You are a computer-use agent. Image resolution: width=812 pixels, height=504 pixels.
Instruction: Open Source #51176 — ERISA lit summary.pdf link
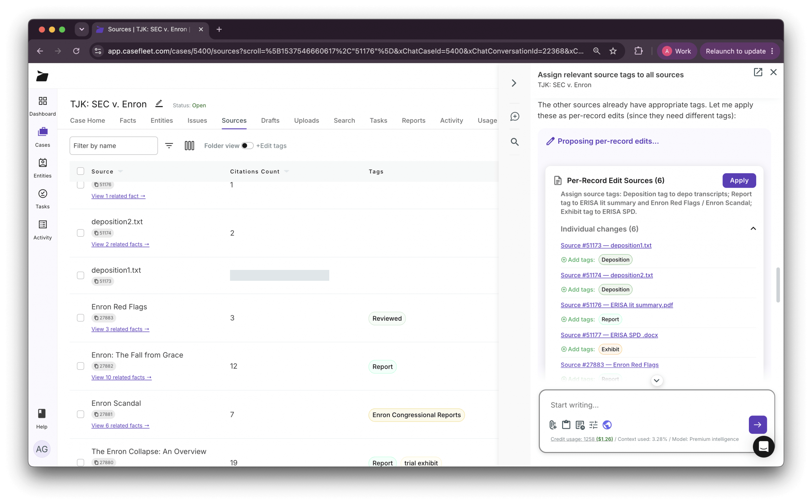tap(616, 305)
